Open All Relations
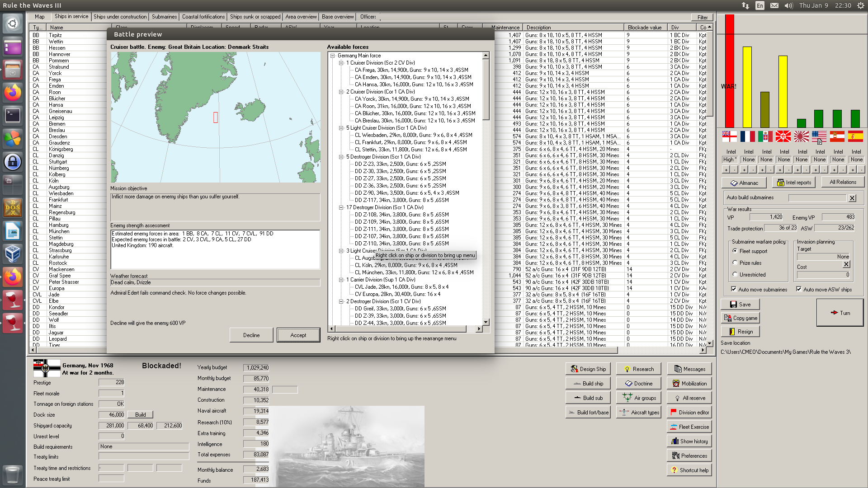868x488 pixels. [x=843, y=182]
